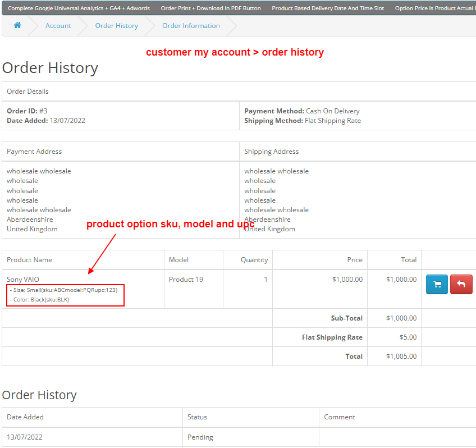Reorder Sony VAIO via the blue cart icon
Viewport: 476px width, 448px height.
pyautogui.click(x=437, y=284)
